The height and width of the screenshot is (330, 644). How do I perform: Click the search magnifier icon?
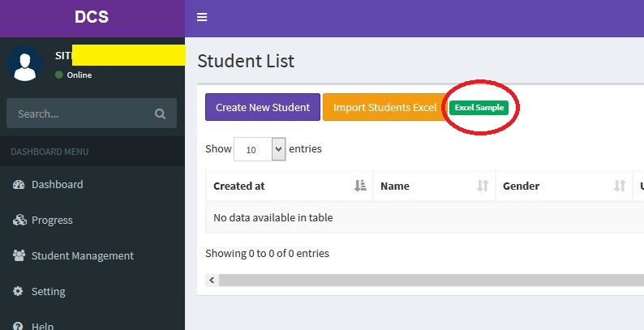pyautogui.click(x=161, y=114)
